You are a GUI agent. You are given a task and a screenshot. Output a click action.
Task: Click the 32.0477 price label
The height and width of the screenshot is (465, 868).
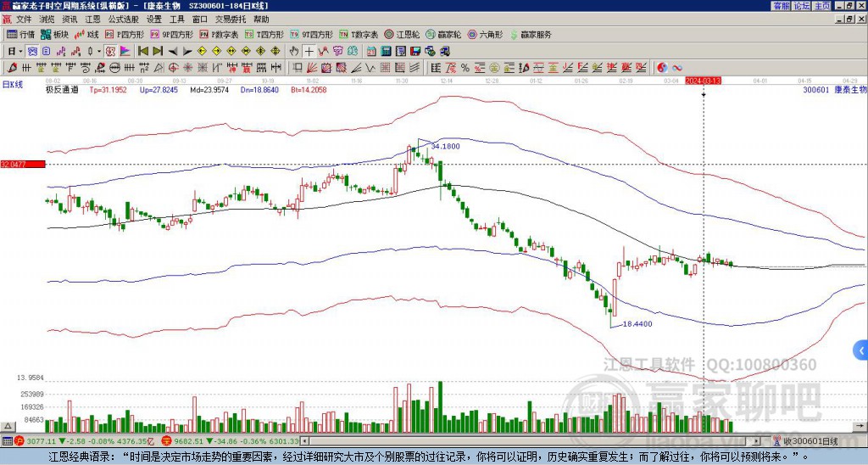point(22,165)
